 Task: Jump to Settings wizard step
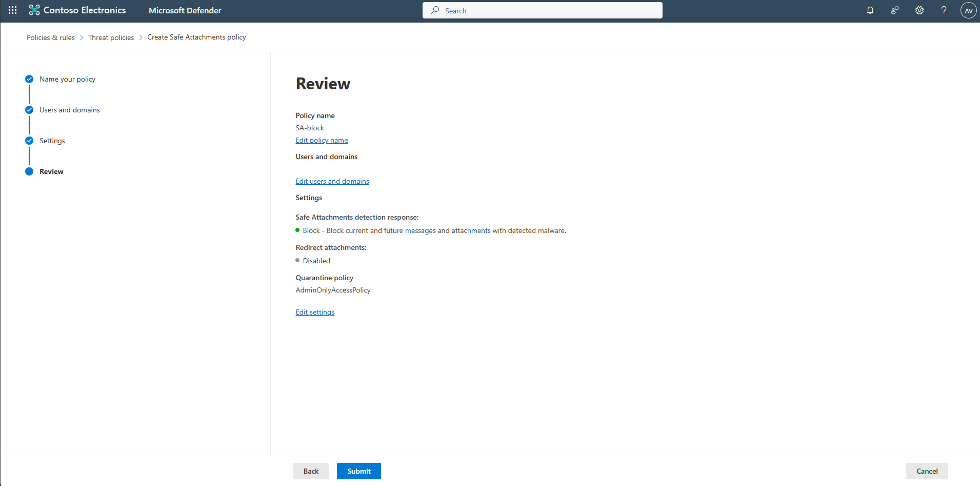point(52,141)
